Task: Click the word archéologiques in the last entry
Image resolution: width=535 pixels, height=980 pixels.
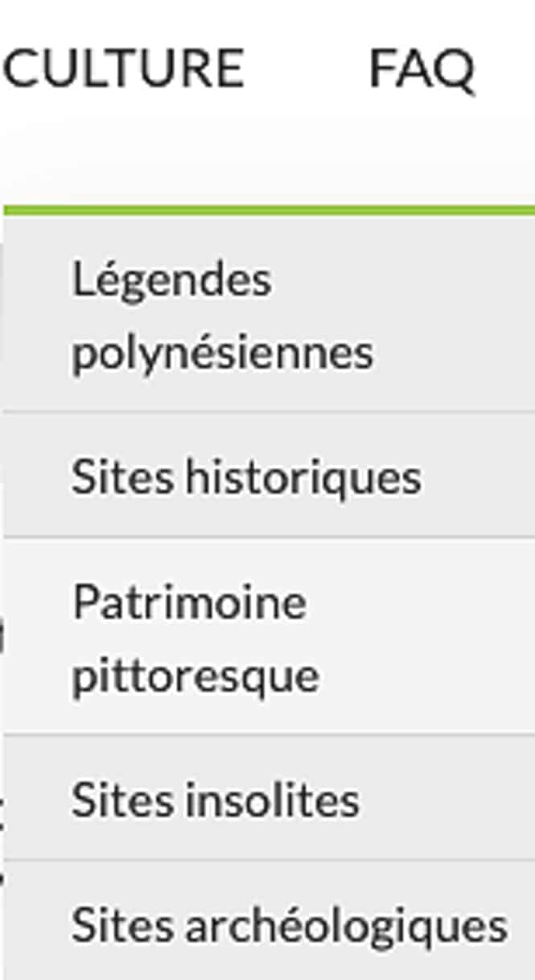Action: tap(347, 927)
